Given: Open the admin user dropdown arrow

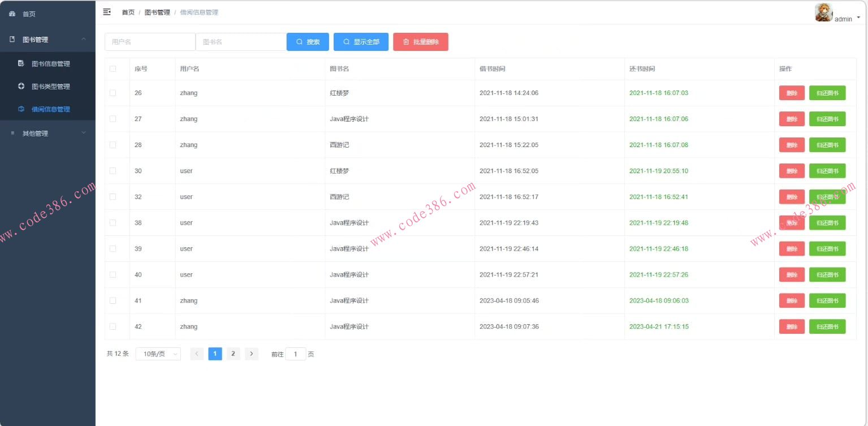Looking at the screenshot, I should pos(858,18).
